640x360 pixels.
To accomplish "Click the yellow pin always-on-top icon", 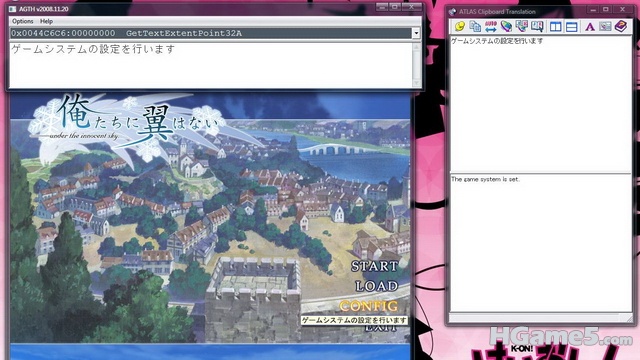I will tap(460, 27).
